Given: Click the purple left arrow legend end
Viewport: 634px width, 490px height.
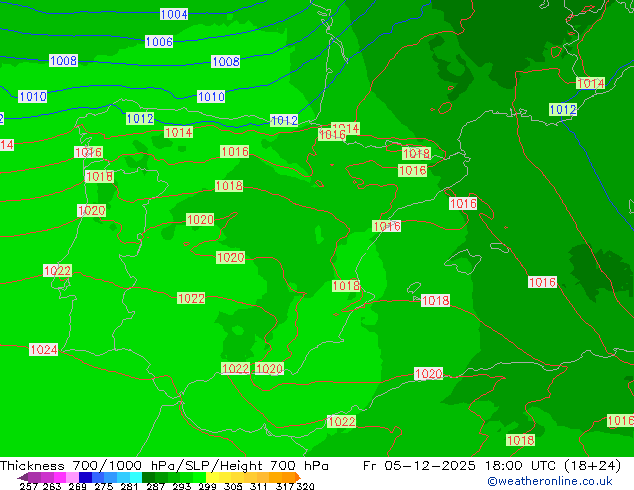Looking at the screenshot, I should [23, 477].
